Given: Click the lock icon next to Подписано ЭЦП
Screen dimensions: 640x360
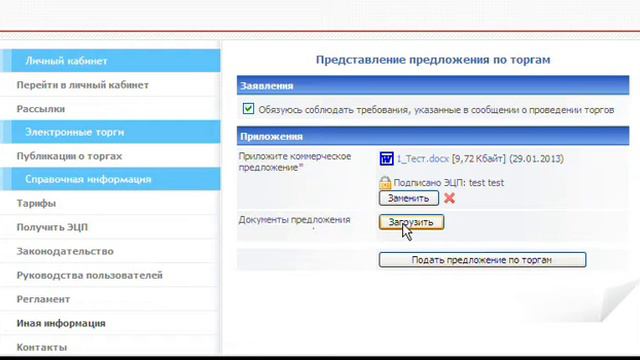Looking at the screenshot, I should [385, 182].
